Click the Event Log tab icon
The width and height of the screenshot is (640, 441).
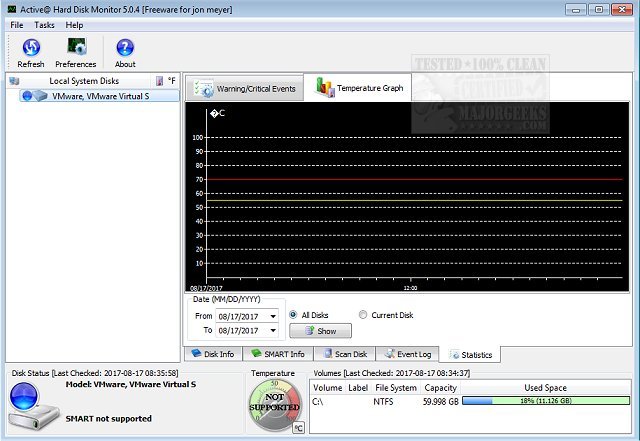(x=390, y=354)
